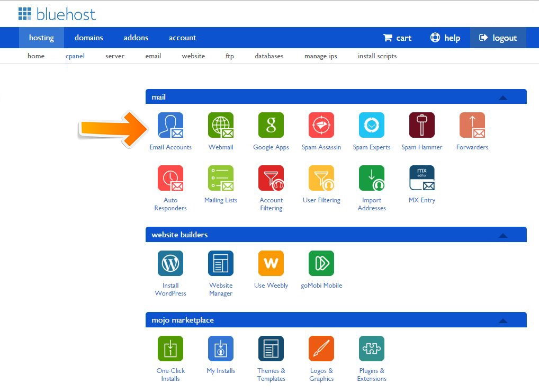This screenshot has width=539, height=392.
Task: Open the Spam Hammer icon
Action: [422, 125]
